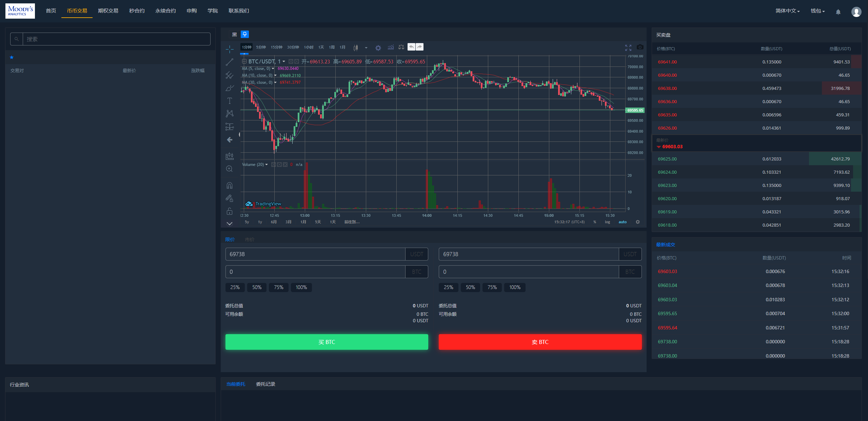Open 秒合约 in the top navigation

137,11
